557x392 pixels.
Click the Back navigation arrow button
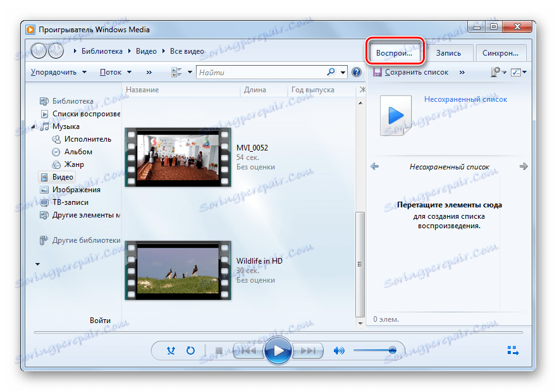click(39, 51)
